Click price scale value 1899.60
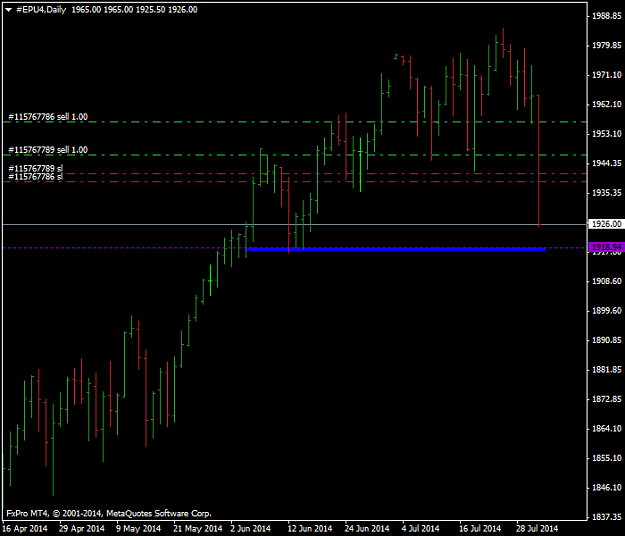The width and height of the screenshot is (625, 536). point(607,311)
